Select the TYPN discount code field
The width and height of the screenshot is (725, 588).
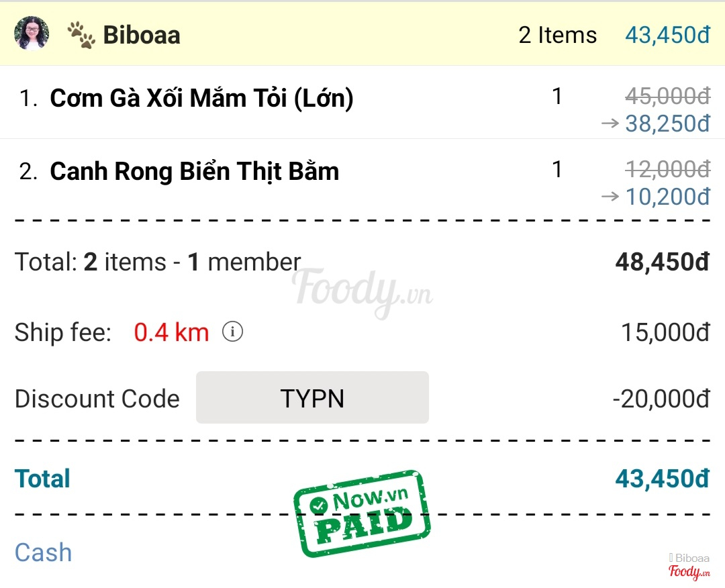point(312,398)
